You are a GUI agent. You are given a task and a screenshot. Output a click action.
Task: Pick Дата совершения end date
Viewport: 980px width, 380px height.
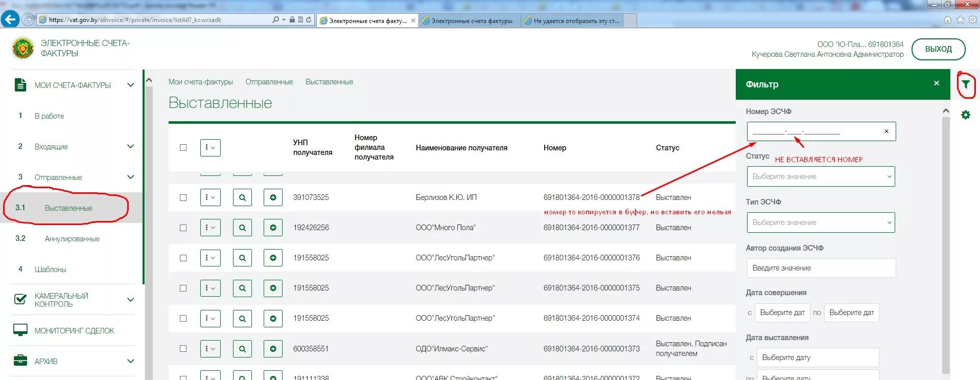(x=852, y=312)
